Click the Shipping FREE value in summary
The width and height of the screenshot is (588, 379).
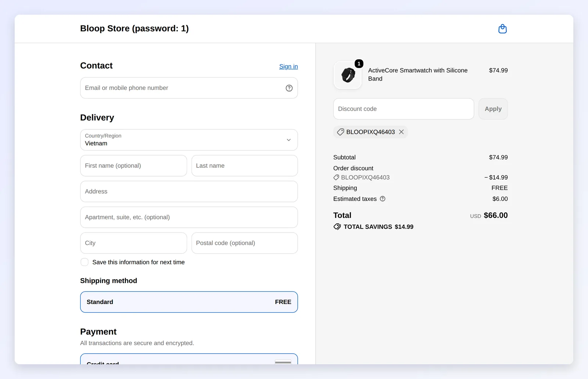(x=500, y=188)
